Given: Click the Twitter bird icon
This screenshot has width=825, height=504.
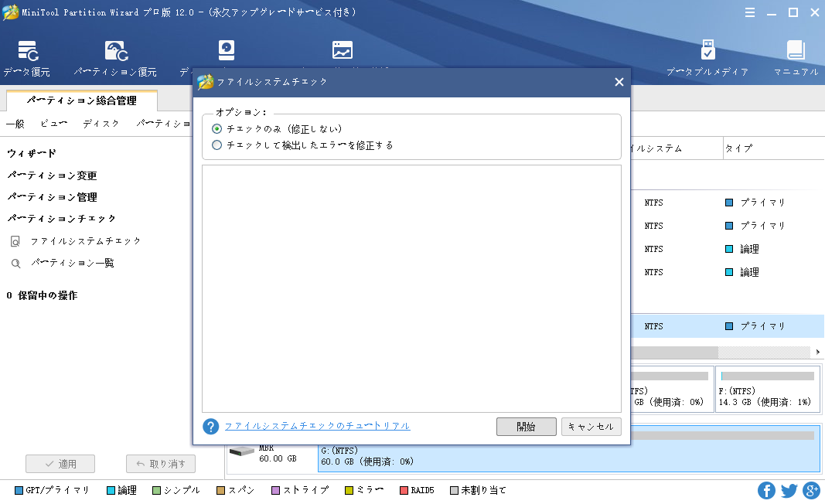Looking at the screenshot, I should (789, 490).
